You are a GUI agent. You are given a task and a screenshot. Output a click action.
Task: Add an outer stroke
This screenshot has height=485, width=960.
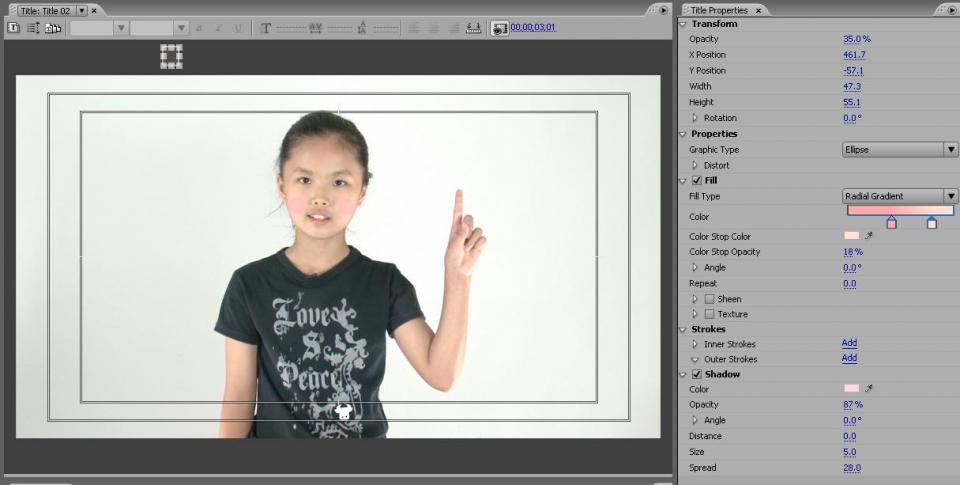tap(849, 359)
